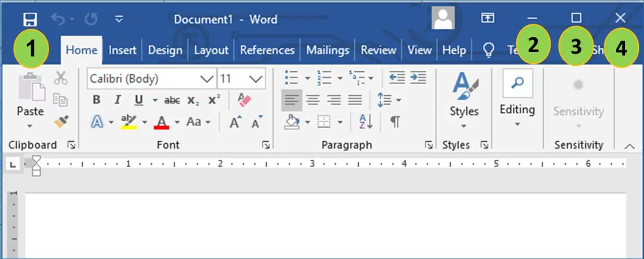Viewport: 644px width, 259px height.
Task: Cut selection with the scissors icon
Action: click(61, 78)
